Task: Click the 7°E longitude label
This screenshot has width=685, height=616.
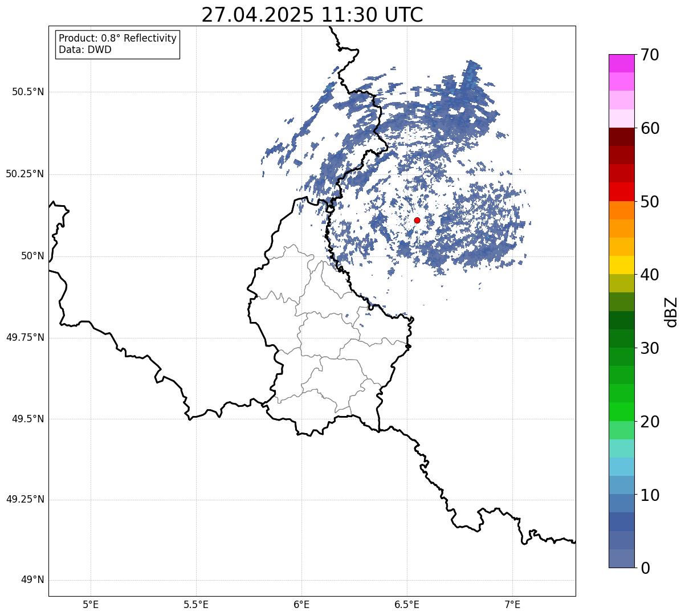Action: tap(512, 604)
